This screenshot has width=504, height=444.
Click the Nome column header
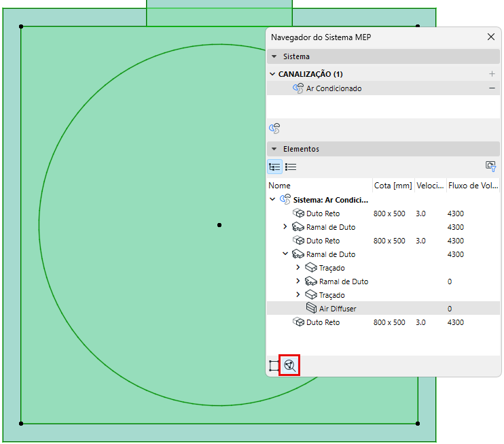point(279,185)
